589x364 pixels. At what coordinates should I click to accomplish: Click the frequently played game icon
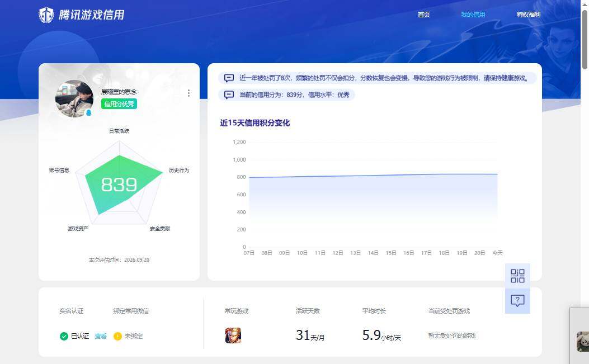pos(233,335)
